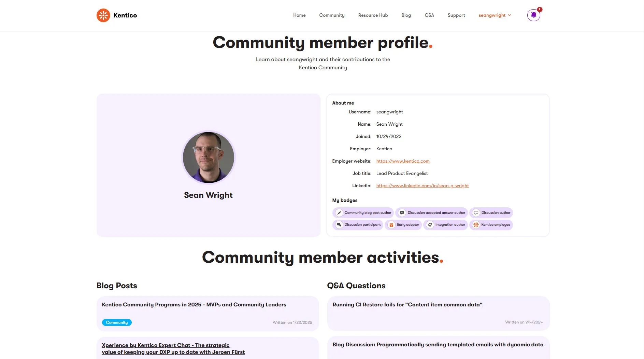Click the Blog Posts section heading
The width and height of the screenshot is (644, 359).
coord(117,286)
